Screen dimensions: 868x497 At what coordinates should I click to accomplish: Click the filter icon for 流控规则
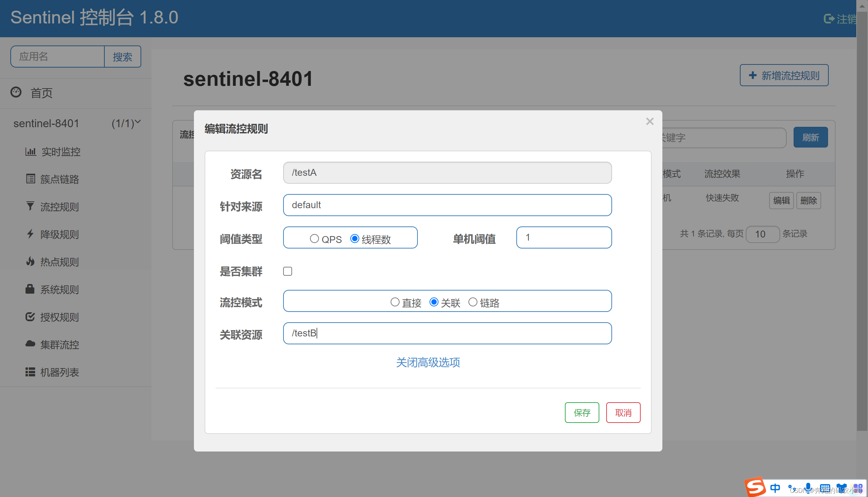coord(30,206)
